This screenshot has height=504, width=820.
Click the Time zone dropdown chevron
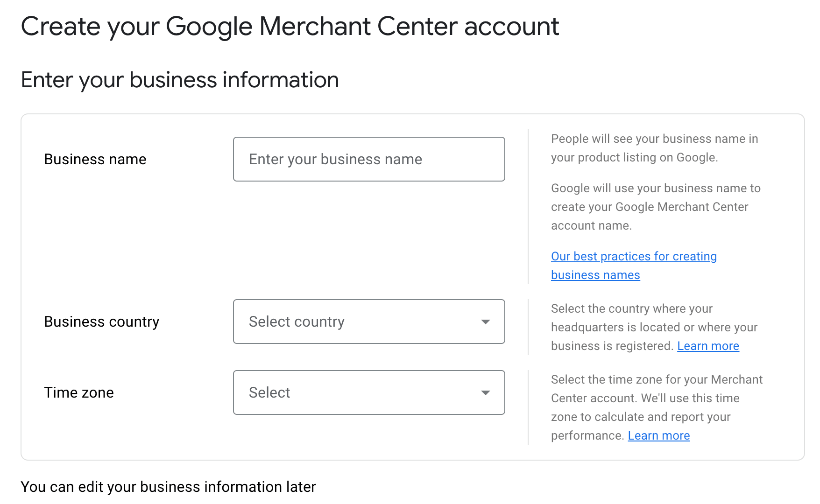click(486, 392)
